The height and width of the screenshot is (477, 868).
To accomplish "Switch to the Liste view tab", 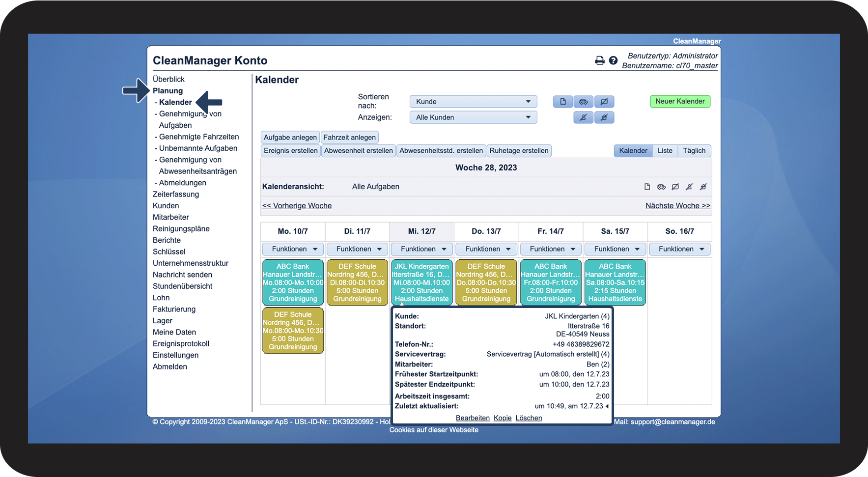I will pyautogui.click(x=665, y=151).
